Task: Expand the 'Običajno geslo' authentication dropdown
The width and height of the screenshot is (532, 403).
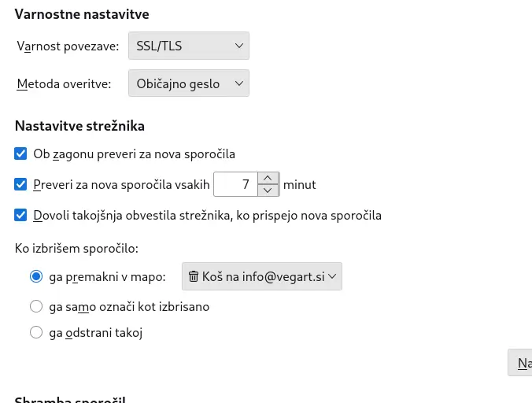Action: tap(187, 83)
